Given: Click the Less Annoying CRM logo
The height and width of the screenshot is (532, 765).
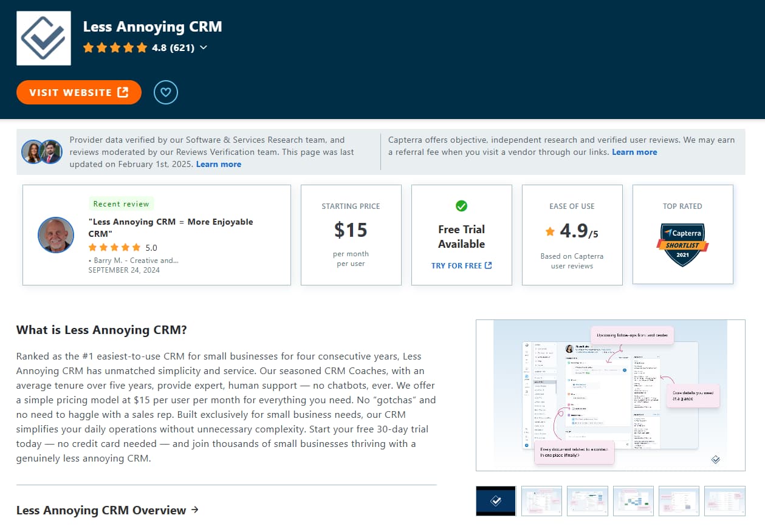Looking at the screenshot, I should tap(44, 38).
